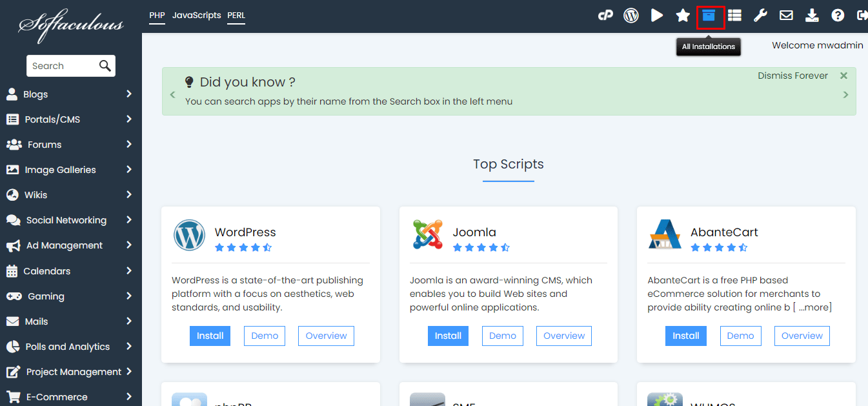Screen dimensions: 868x406
Task: Click the play-shaped demos icon
Action: 657,15
